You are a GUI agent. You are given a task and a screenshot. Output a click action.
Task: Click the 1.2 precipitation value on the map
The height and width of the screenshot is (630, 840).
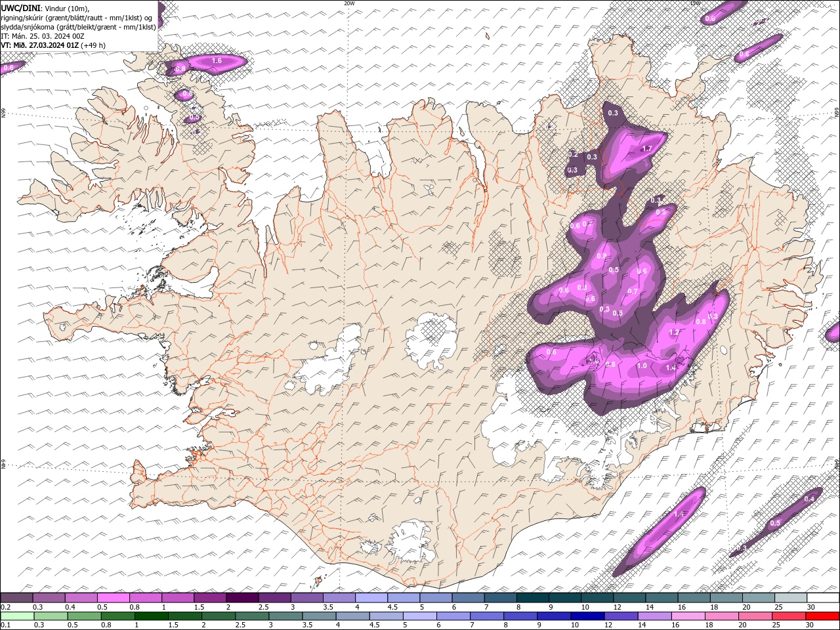click(674, 333)
